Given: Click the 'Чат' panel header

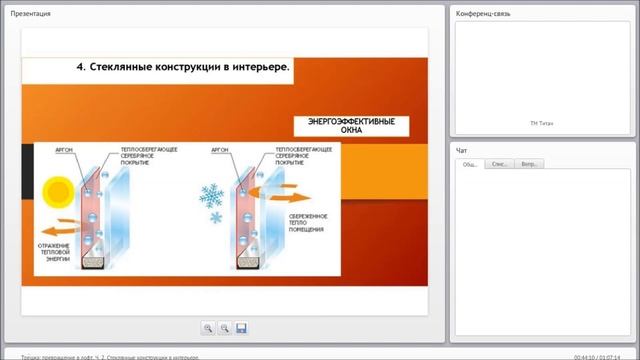Looking at the screenshot, I should (x=461, y=151).
